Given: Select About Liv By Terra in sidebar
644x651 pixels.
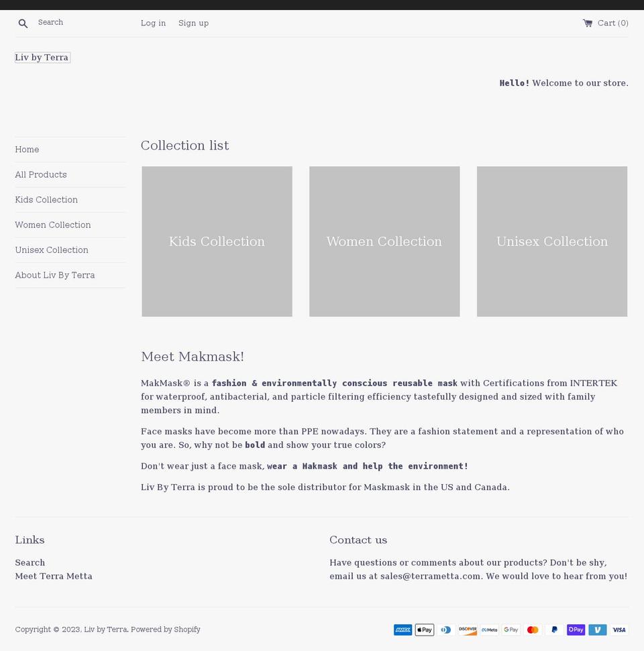Looking at the screenshot, I should coord(54,275).
